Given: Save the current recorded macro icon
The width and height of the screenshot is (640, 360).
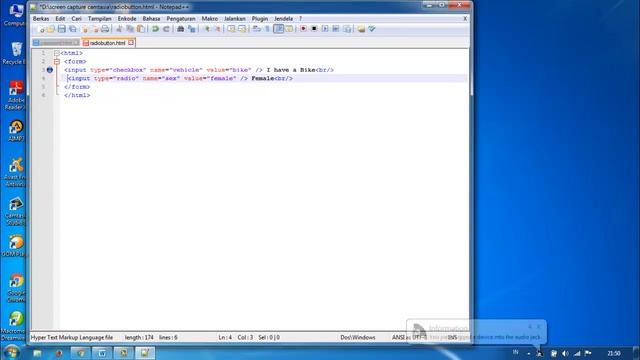Looking at the screenshot, I should [347, 29].
